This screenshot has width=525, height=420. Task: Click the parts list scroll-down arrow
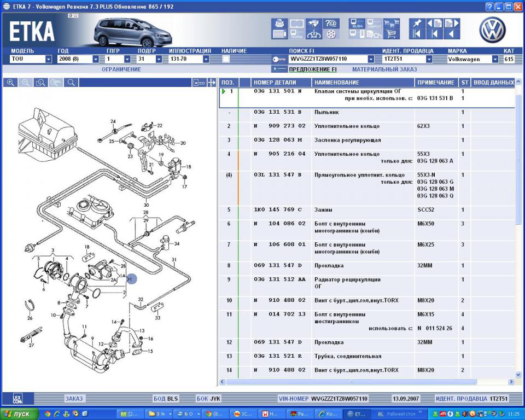pos(518,375)
